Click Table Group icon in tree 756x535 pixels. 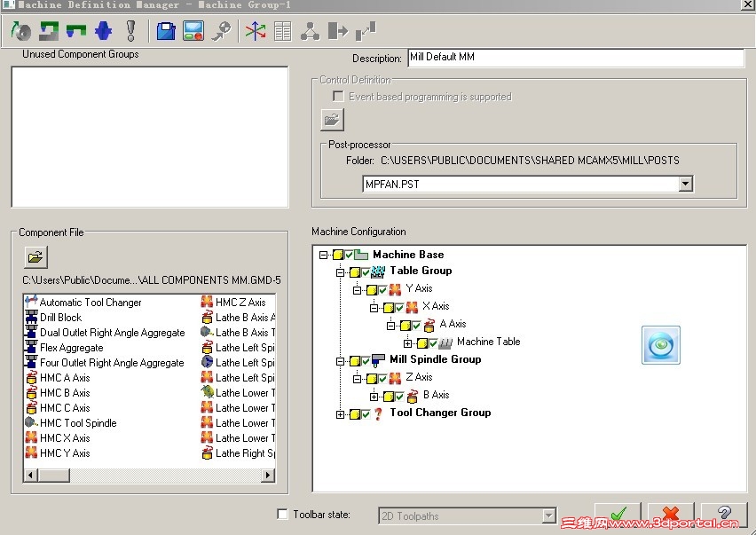(378, 271)
